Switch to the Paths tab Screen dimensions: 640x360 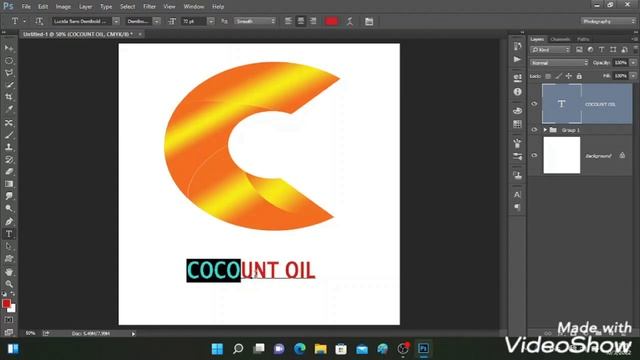tap(583, 39)
